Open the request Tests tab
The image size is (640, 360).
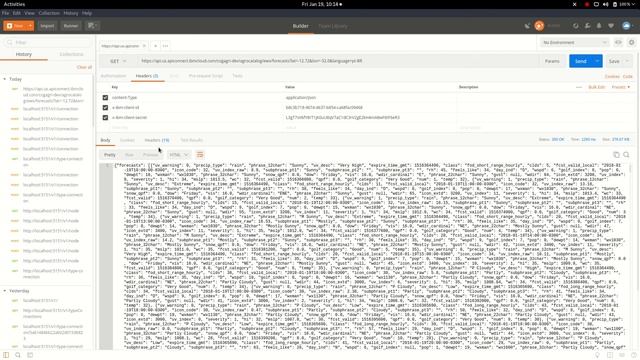237,76
